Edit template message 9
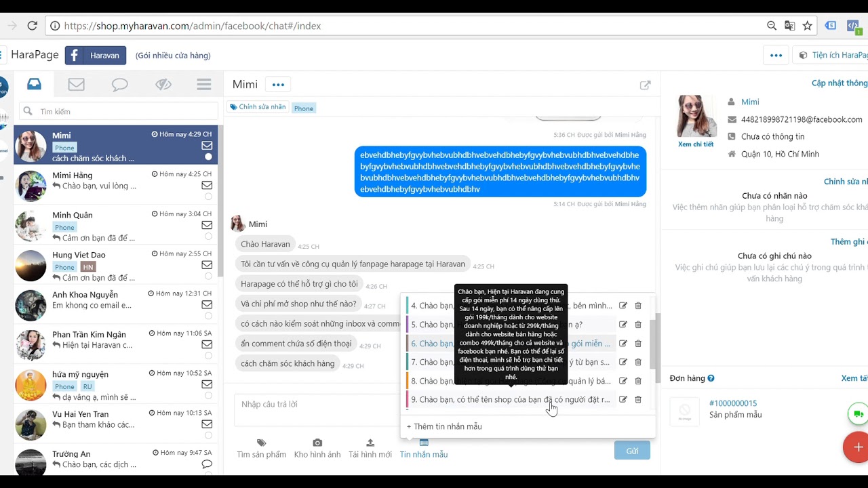The width and height of the screenshot is (868, 488). (623, 400)
